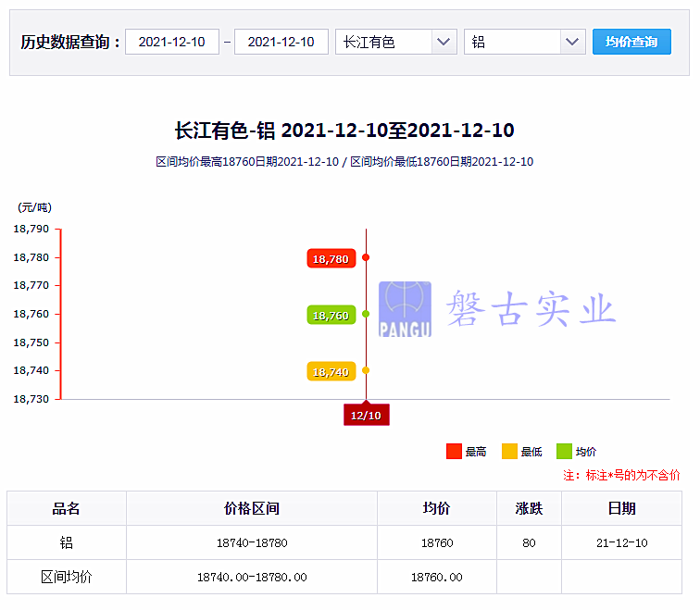Click the red highest price data point
Image resolution: width=700 pixels, height=610 pixels.
(366, 257)
